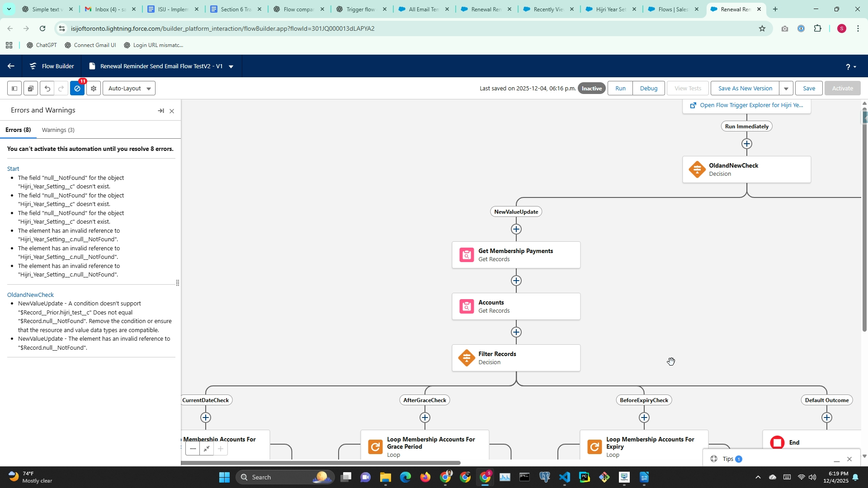
Task: Expand the Save As New Version arrow
Action: (786, 89)
